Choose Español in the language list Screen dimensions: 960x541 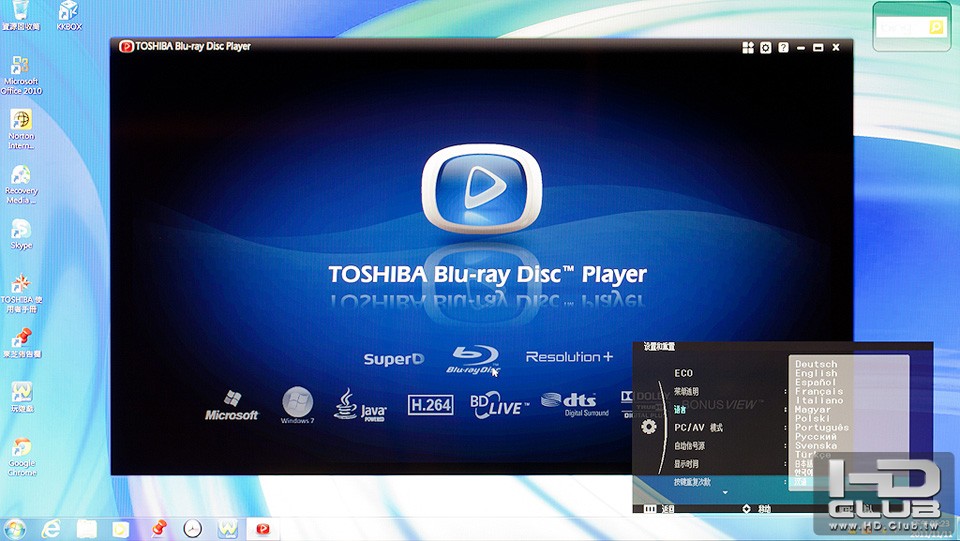click(816, 382)
